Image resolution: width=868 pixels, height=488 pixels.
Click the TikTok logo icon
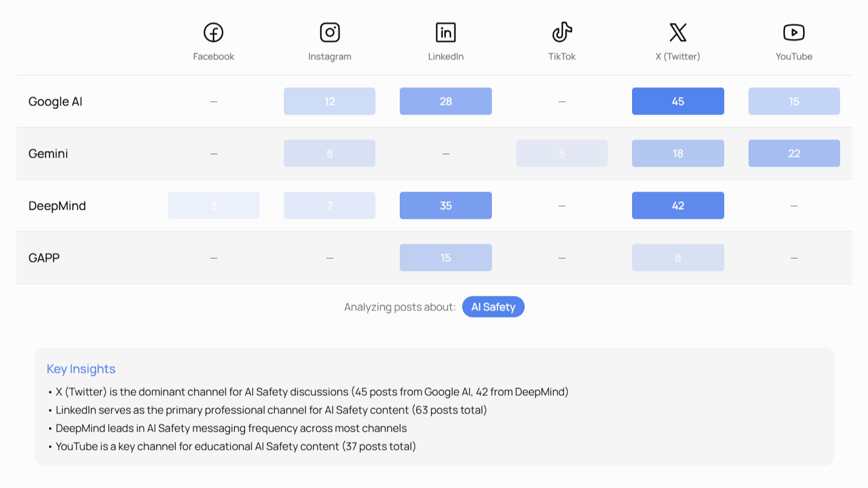click(562, 33)
